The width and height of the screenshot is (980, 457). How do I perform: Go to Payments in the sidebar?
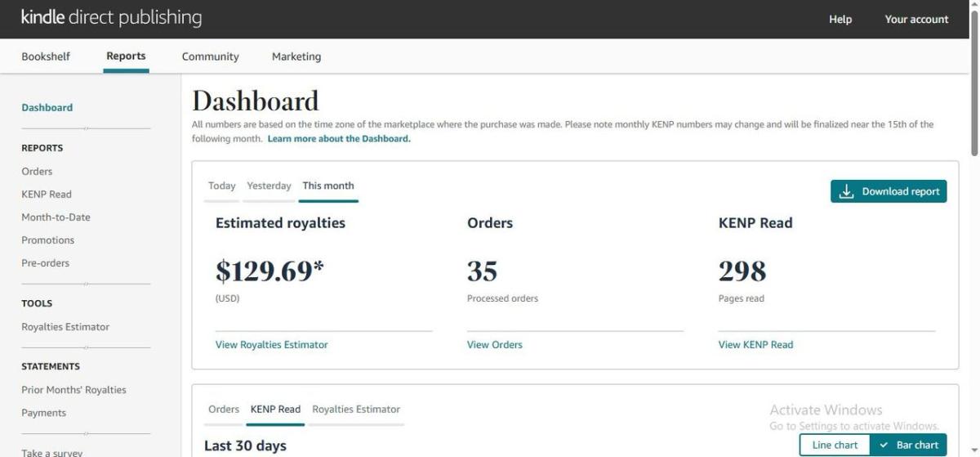pos(43,413)
